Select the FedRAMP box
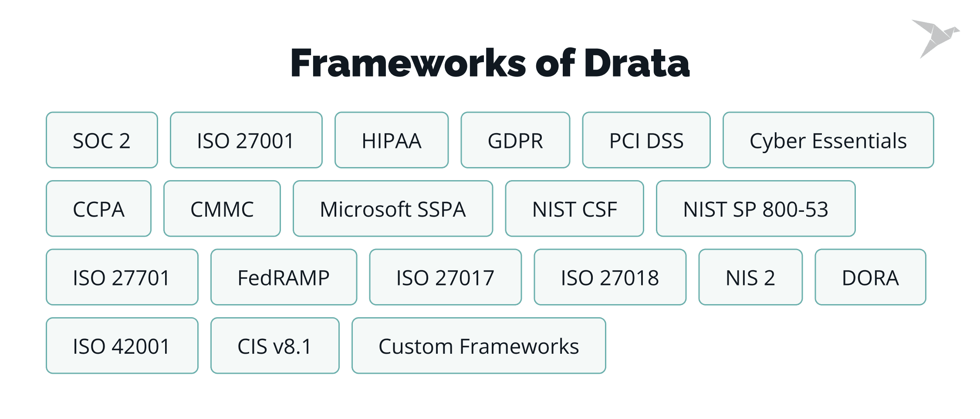The image size is (980, 419). tap(284, 277)
